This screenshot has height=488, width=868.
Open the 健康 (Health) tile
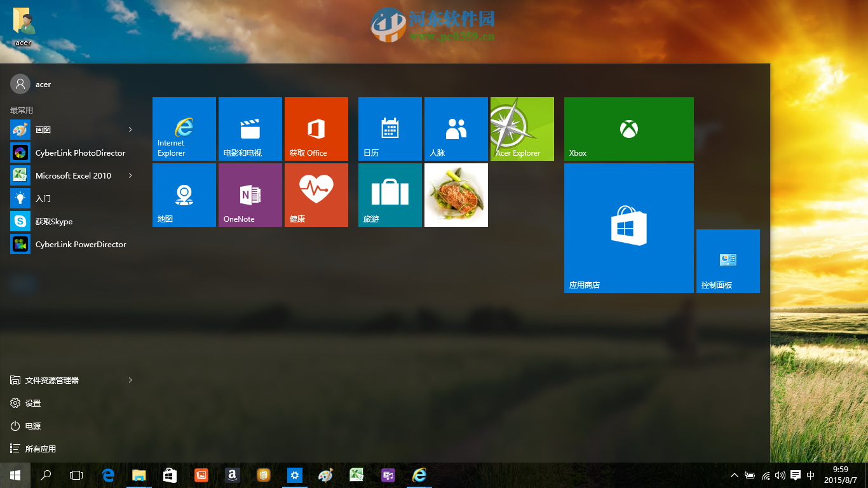coord(316,194)
